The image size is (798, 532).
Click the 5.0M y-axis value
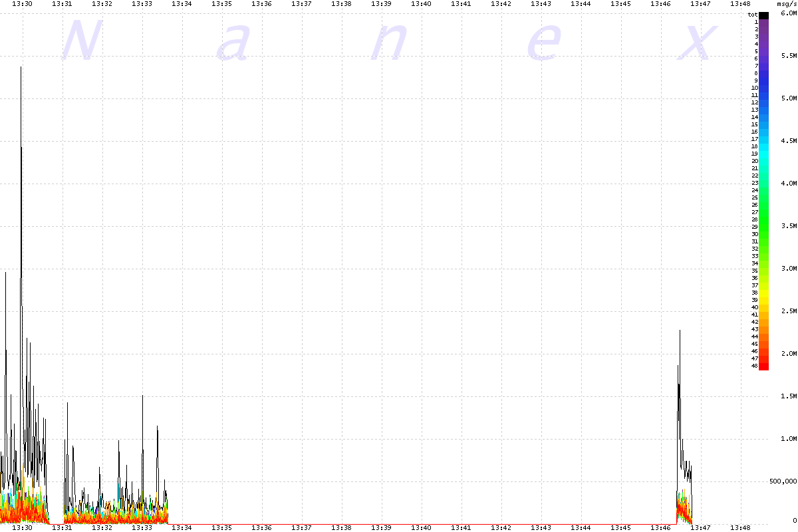click(x=789, y=98)
